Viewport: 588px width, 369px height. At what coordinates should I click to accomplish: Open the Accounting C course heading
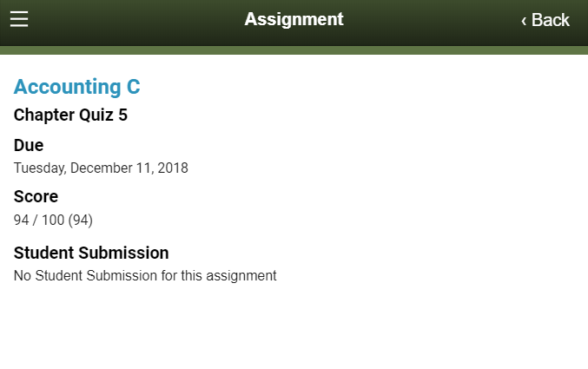(x=76, y=87)
